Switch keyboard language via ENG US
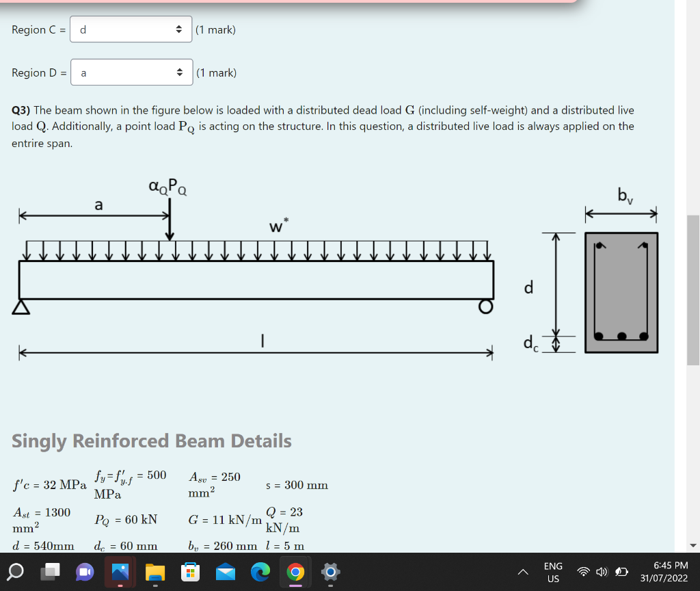700x591 pixels. click(x=553, y=573)
